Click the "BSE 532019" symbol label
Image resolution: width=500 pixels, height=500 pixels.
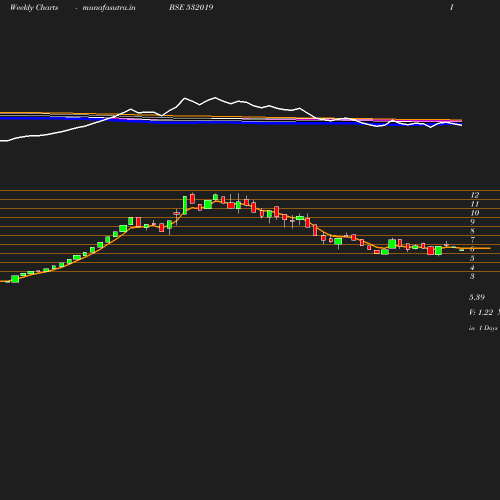tap(191, 7)
